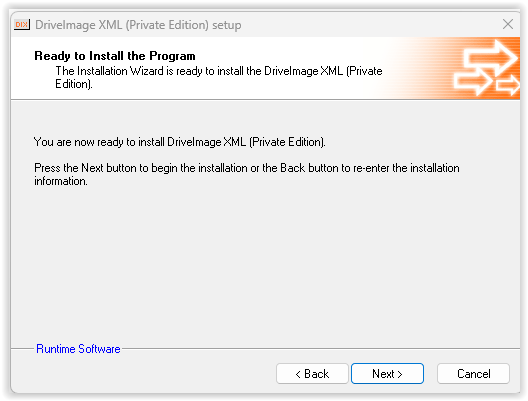Click the empty gray wizard body area
This screenshot has width=528, height=401.
(x=265, y=263)
